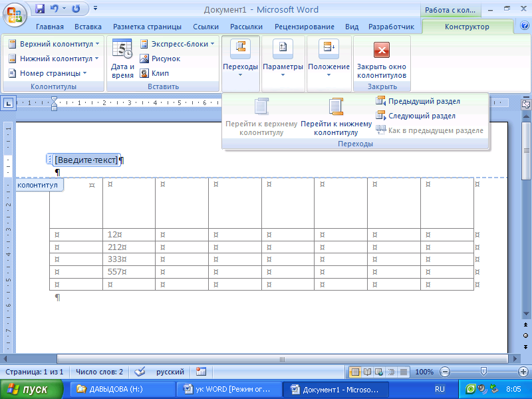The width and height of the screenshot is (532, 399).
Task: Redo the last action
Action: click(76, 9)
